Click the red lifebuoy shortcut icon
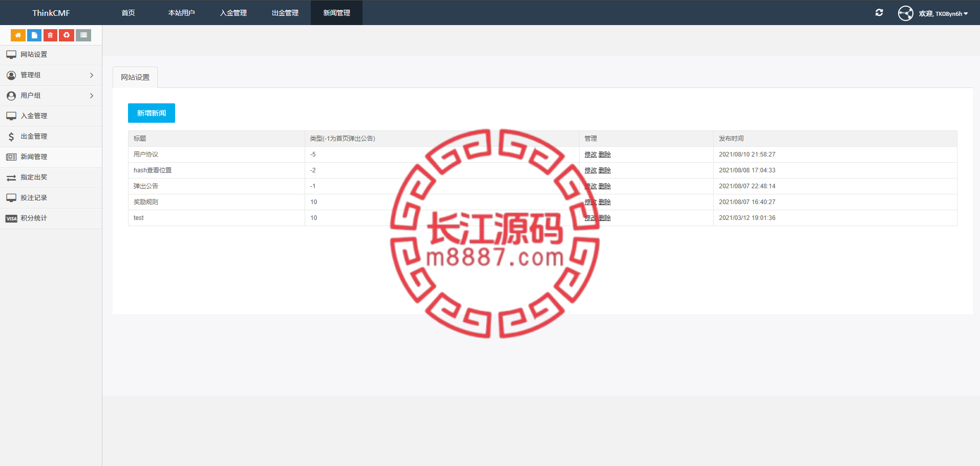The image size is (980, 466). [x=67, y=35]
